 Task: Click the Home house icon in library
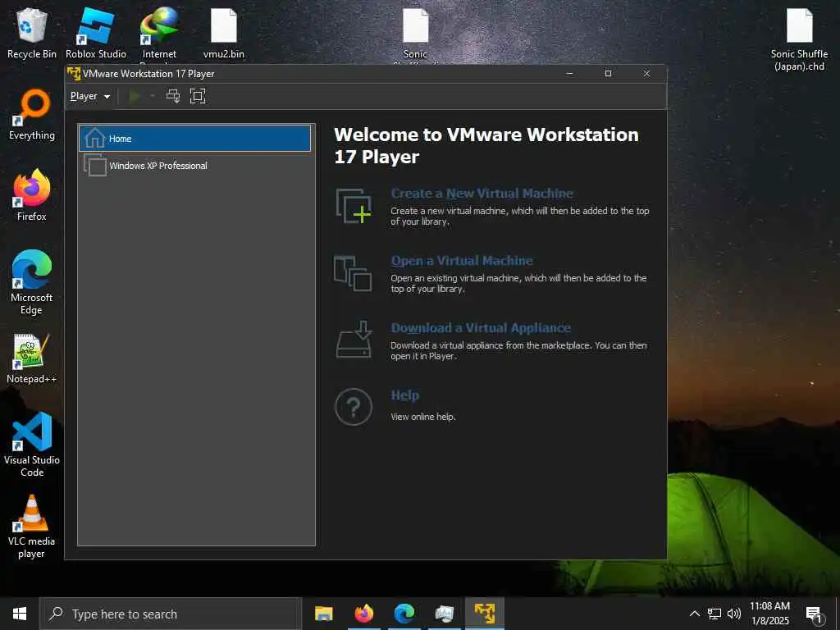tap(95, 138)
